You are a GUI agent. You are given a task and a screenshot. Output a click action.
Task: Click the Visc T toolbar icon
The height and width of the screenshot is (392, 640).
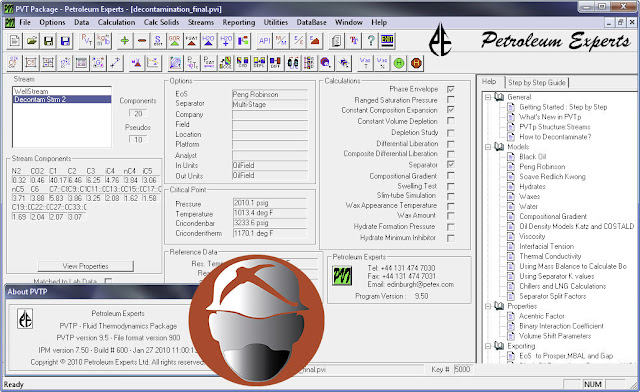click(x=365, y=63)
